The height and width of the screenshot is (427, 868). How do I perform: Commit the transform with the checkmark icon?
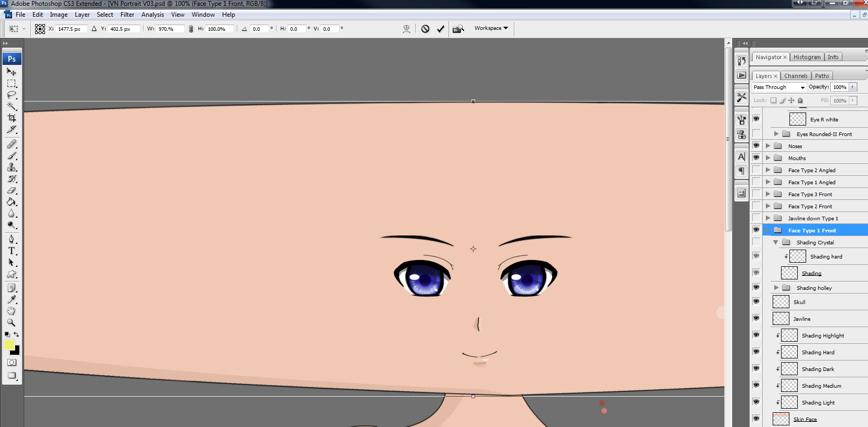(441, 29)
